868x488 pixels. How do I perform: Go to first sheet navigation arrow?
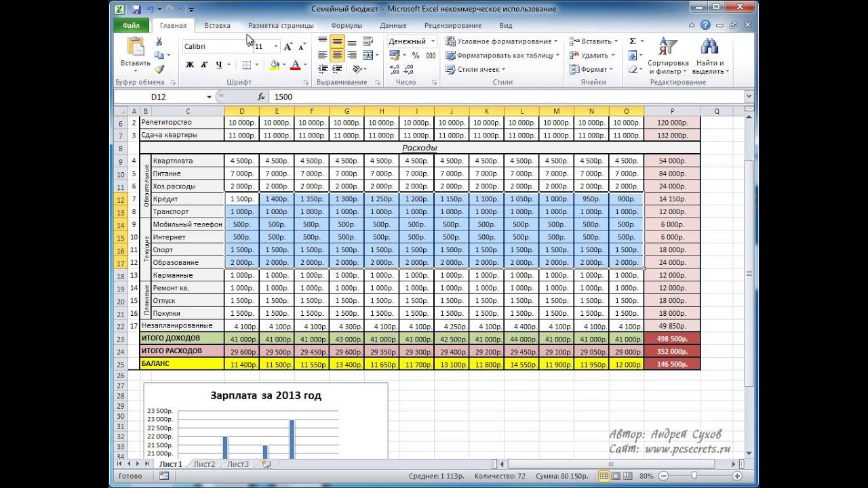coord(120,464)
